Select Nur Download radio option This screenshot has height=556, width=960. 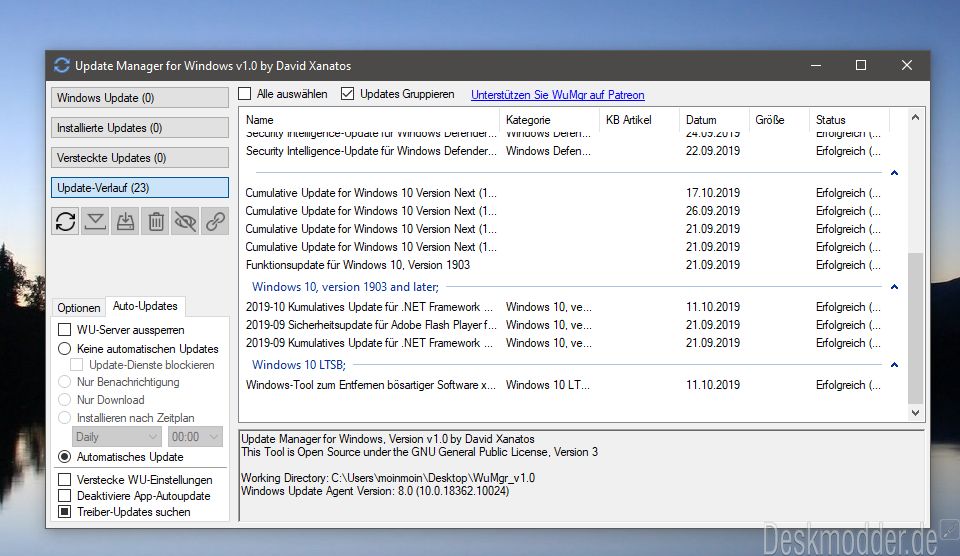click(x=64, y=400)
